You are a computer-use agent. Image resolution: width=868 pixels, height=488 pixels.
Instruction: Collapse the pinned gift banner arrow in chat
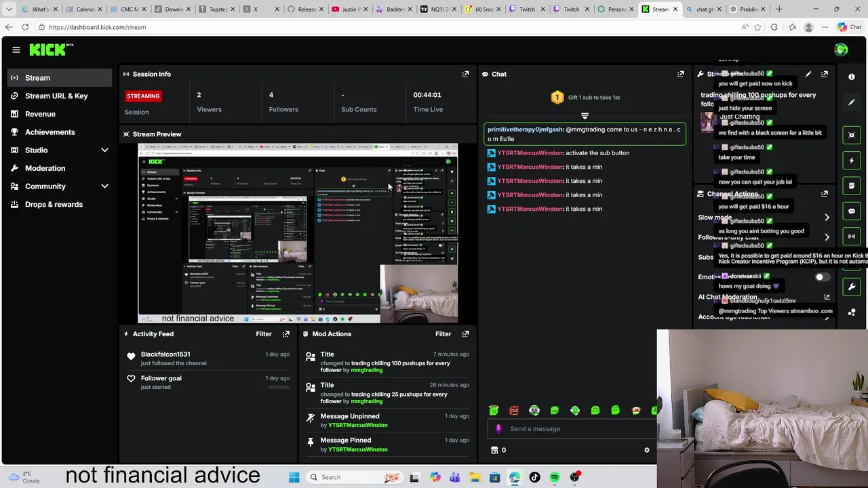(585, 116)
